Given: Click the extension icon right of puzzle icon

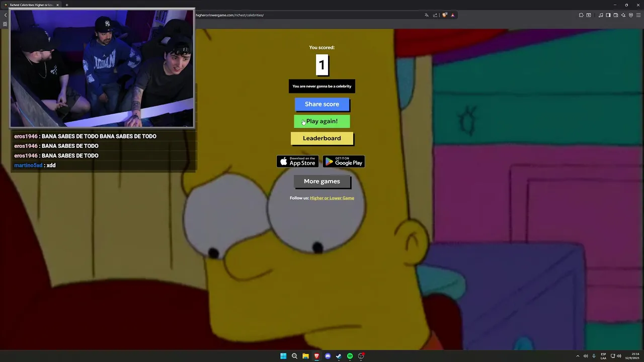Looking at the screenshot, I should coord(589,15).
